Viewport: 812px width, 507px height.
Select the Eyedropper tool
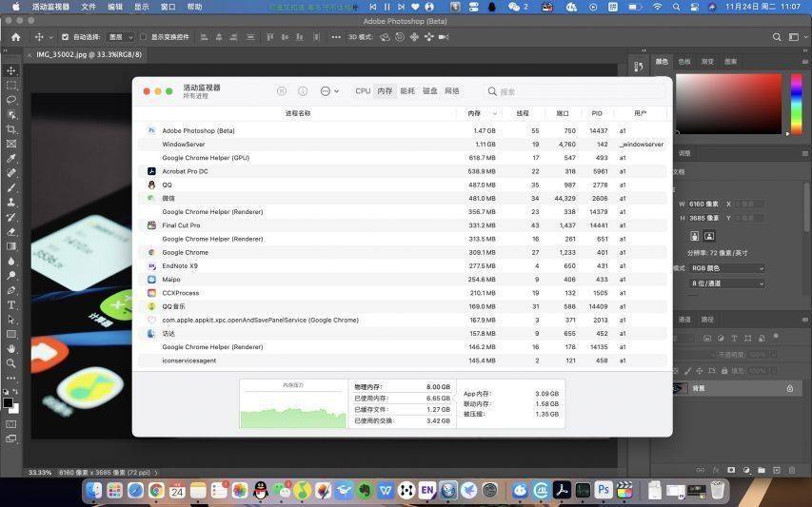(x=10, y=158)
